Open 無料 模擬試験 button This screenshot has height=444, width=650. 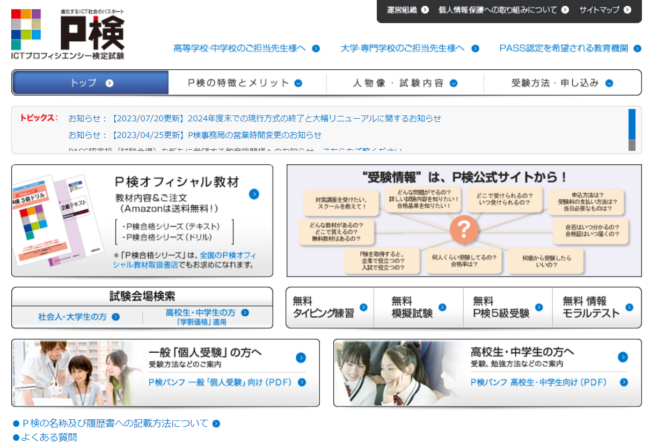click(x=418, y=307)
